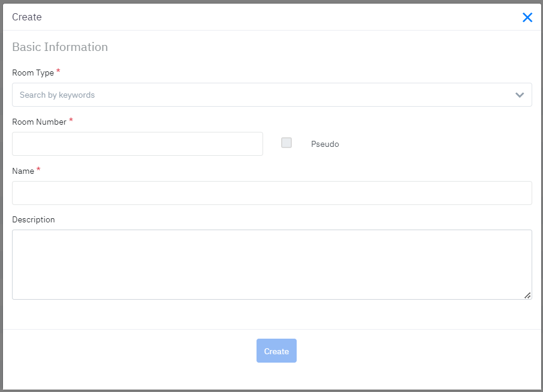Click inside the Description text area
Screen dimensions: 543x392
[x=271, y=264]
